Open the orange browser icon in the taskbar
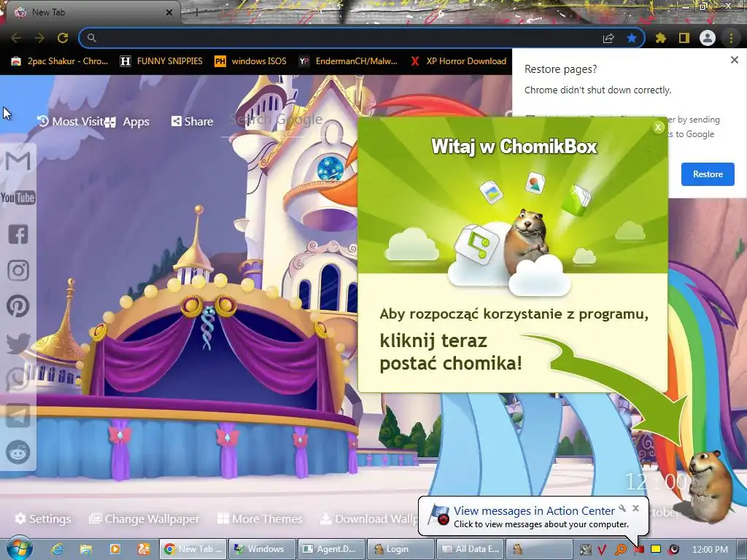The height and width of the screenshot is (560, 747). (144, 549)
